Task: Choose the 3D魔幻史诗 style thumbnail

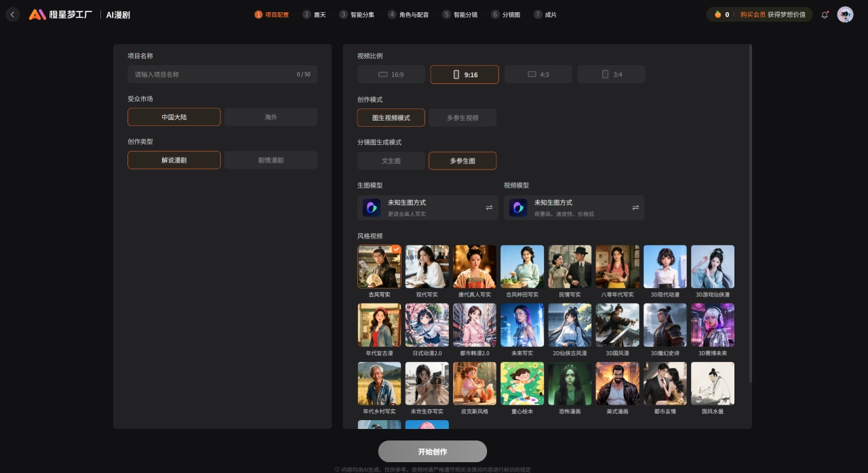Action: coord(665,325)
